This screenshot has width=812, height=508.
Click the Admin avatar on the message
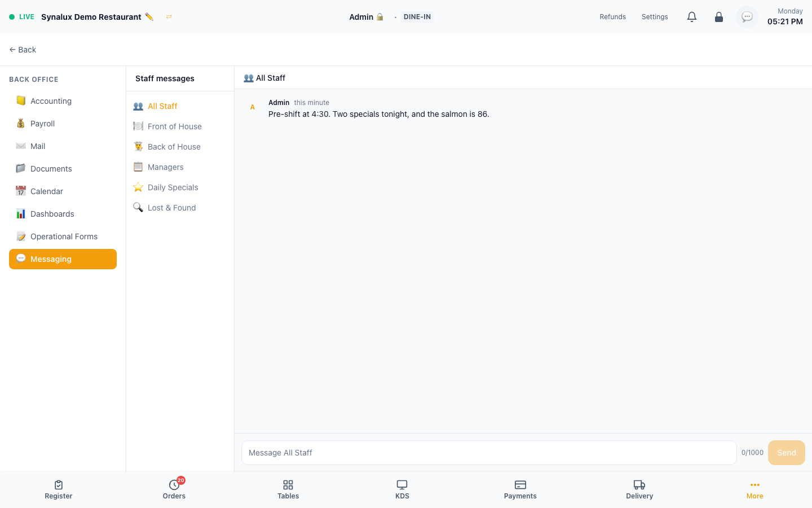(x=253, y=107)
